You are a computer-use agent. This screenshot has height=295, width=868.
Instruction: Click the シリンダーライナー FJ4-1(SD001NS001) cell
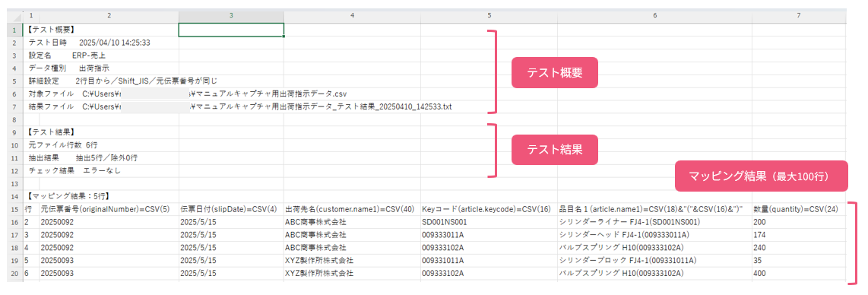tap(654, 222)
